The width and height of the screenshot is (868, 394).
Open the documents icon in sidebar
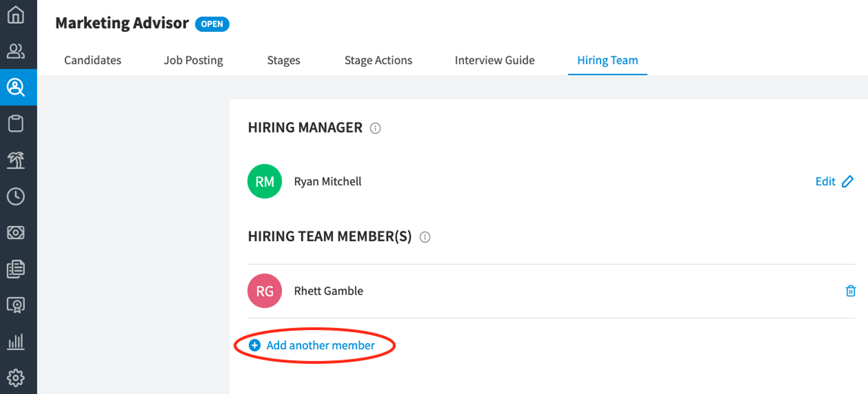coord(16,269)
